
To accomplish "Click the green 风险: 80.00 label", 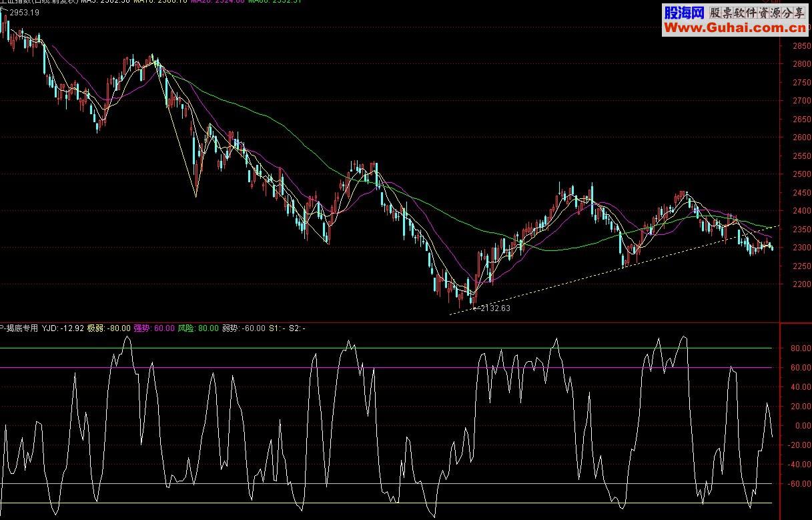I will (198, 328).
